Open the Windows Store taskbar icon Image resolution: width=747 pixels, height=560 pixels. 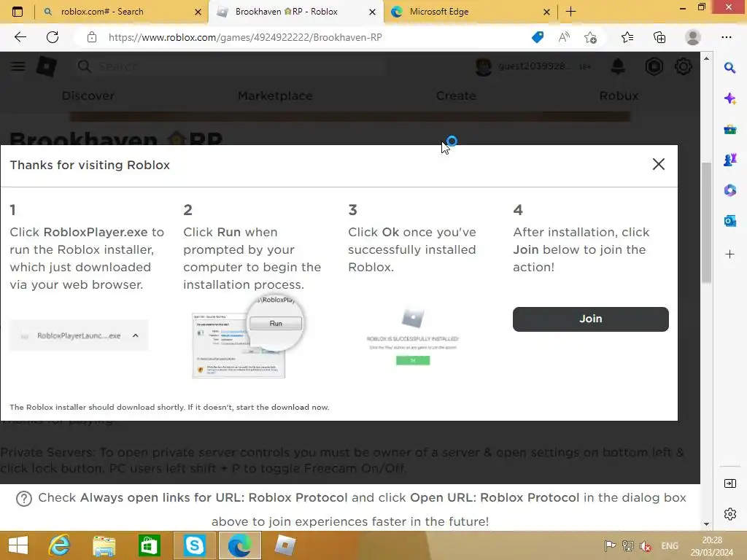point(149,545)
